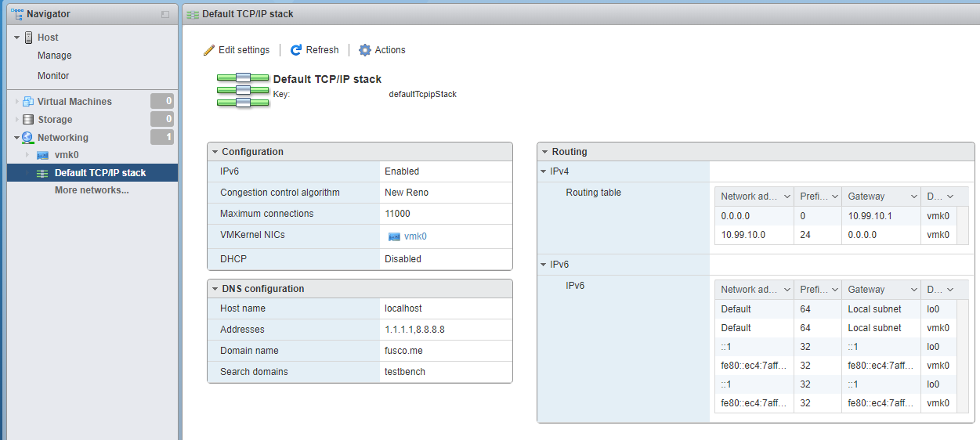The width and height of the screenshot is (980, 440).
Task: Open IPv4 Gateway column dropdown
Action: 913,197
